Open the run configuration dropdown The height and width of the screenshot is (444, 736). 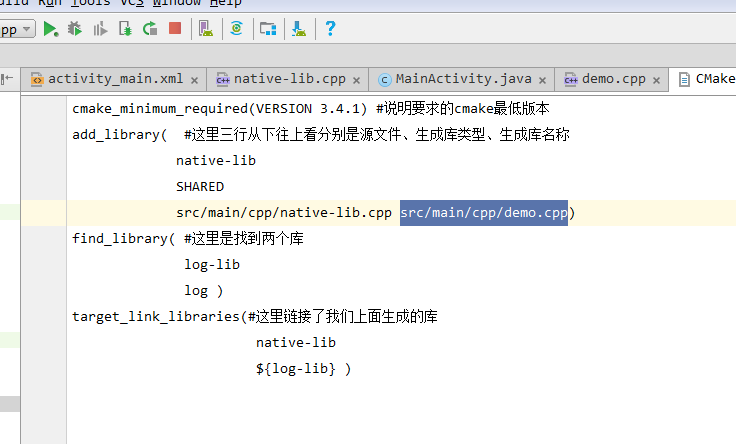tap(17, 30)
